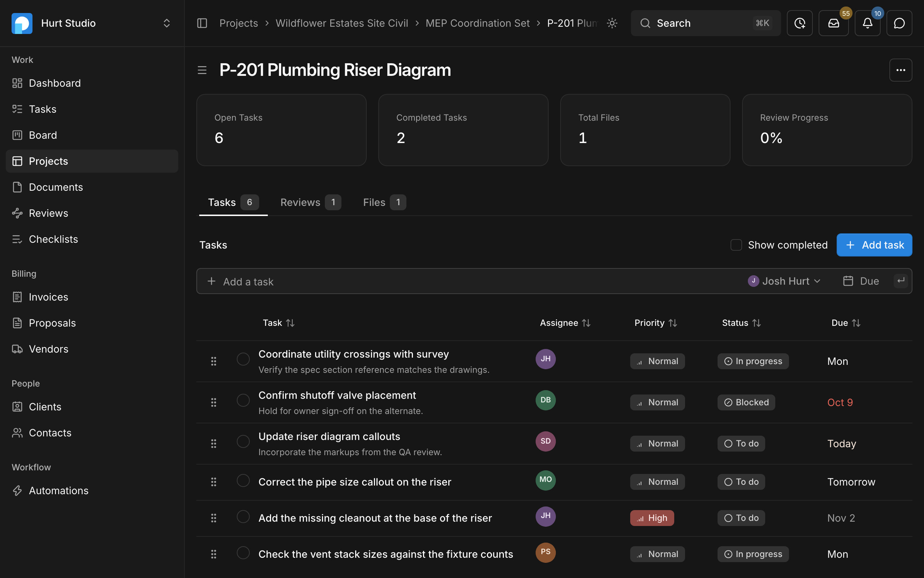This screenshot has width=924, height=578.
Task: Click the enter-arrow submit icon in Add a task
Action: (901, 281)
